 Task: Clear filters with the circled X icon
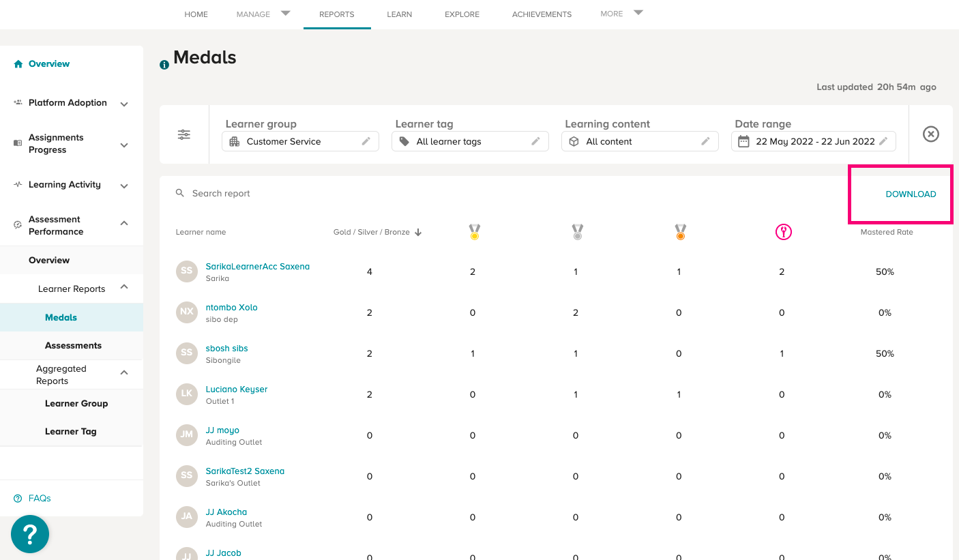pos(931,134)
